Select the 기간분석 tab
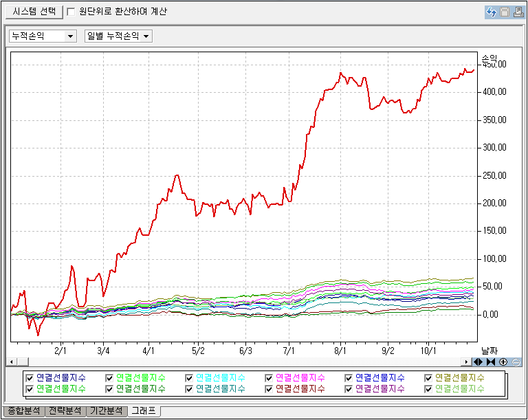This screenshot has height=420, width=528. click(108, 411)
